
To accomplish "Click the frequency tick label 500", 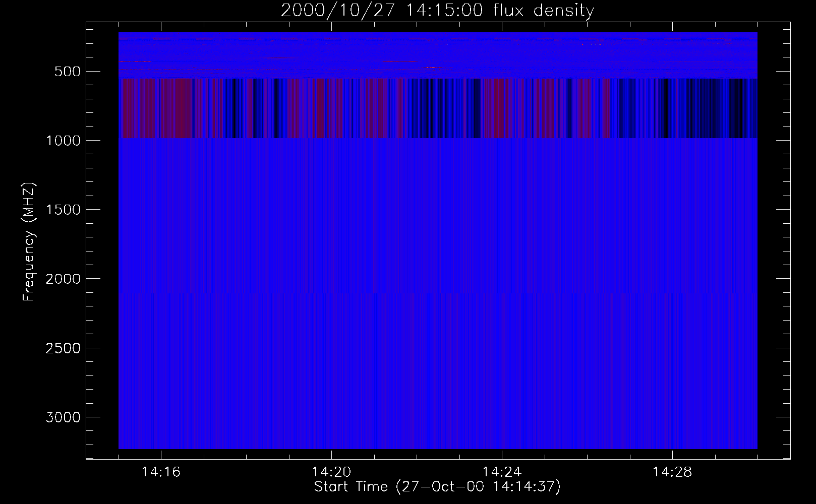I will [67, 72].
